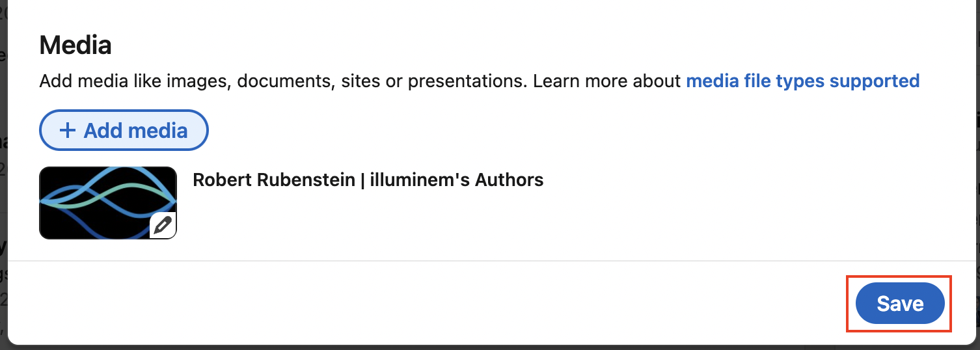Click the plus icon in Add media
The width and height of the screenshot is (980, 350).
coord(67,131)
